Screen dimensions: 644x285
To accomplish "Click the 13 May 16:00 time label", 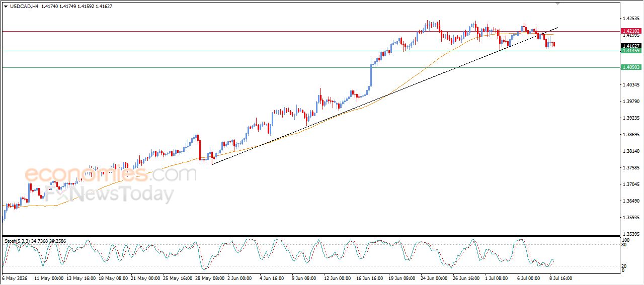I will pyautogui.click(x=81, y=278).
